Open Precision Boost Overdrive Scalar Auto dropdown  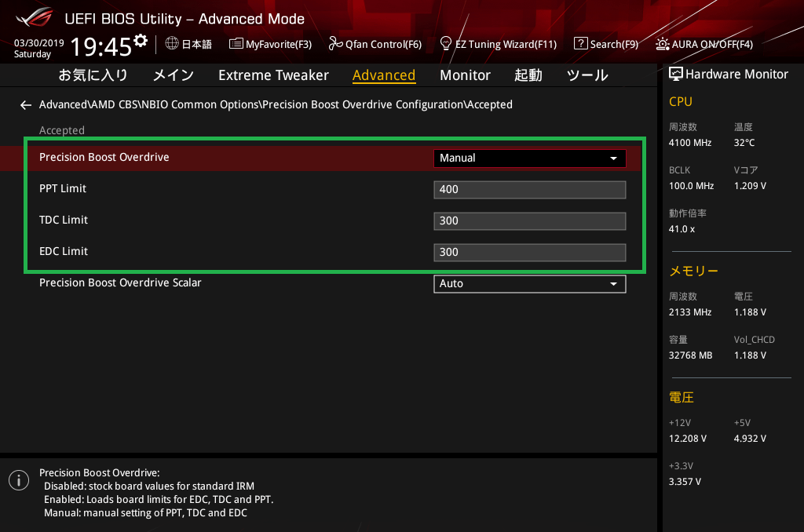point(530,284)
